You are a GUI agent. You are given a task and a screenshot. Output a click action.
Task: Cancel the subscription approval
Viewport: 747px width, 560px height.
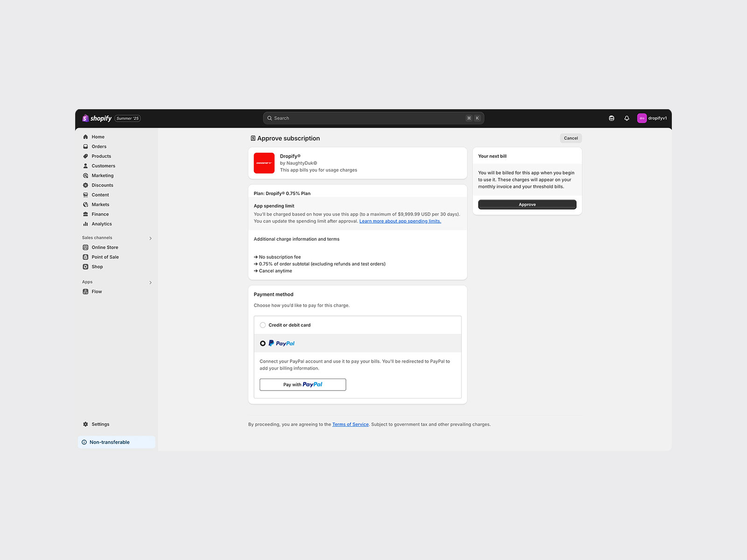[571, 138]
